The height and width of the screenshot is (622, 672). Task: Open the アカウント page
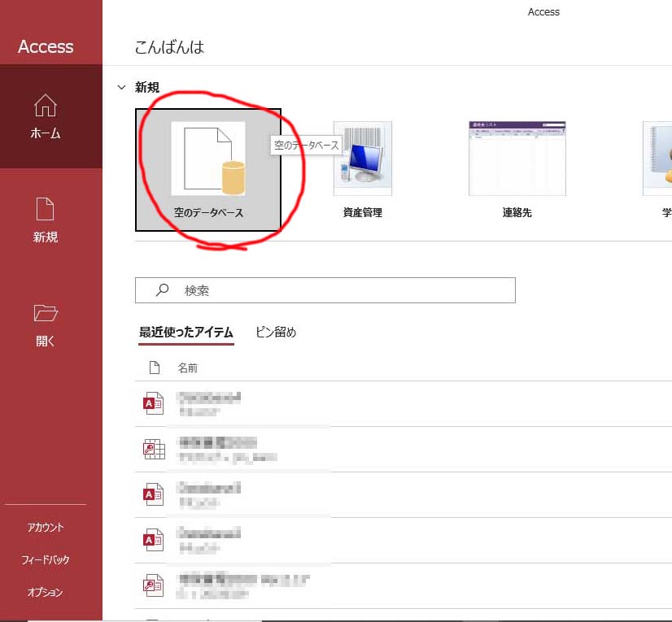[x=46, y=528]
